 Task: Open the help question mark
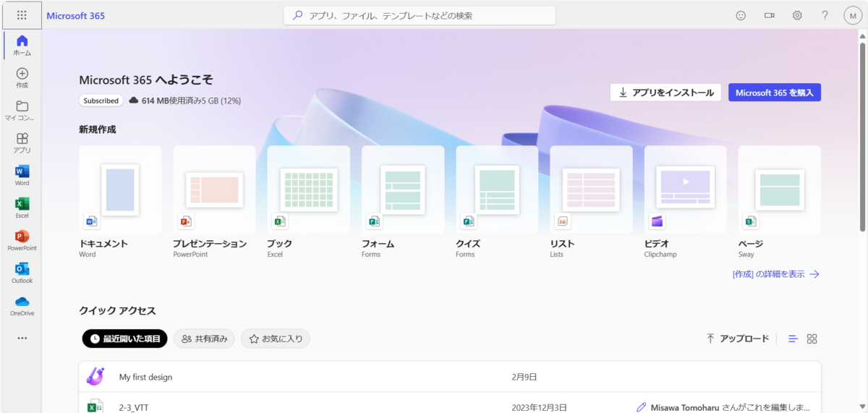pyautogui.click(x=825, y=15)
